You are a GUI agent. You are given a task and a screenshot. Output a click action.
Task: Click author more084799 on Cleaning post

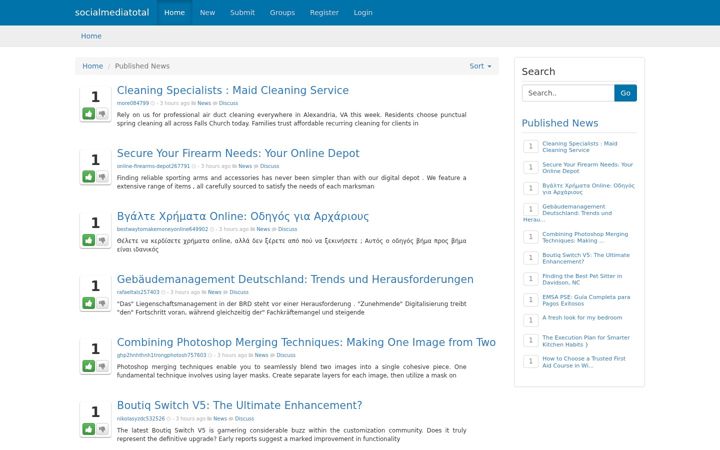coord(133,103)
